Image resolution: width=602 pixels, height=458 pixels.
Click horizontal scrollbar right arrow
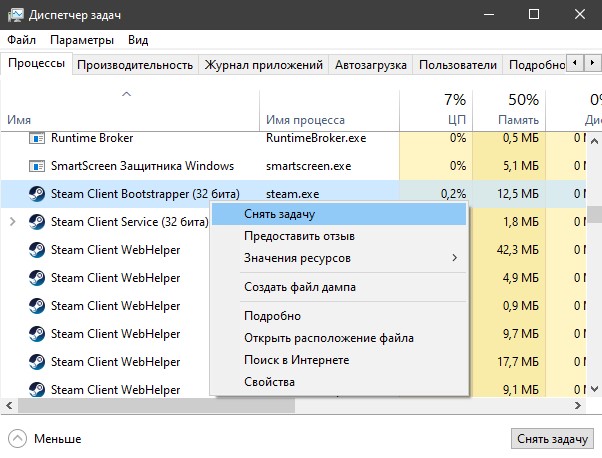click(577, 405)
